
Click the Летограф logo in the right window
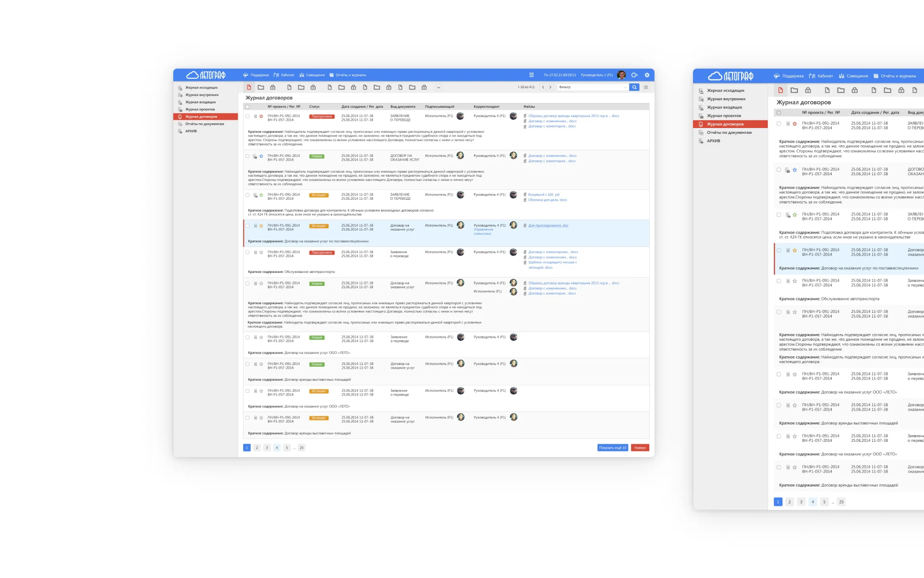coord(731,76)
